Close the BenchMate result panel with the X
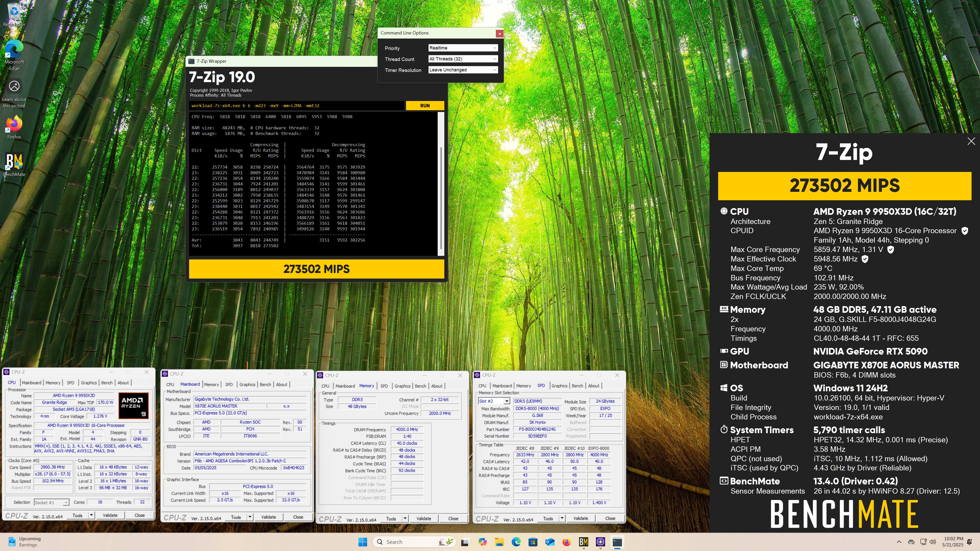Viewport: 980px width, 551px height. 971,141
